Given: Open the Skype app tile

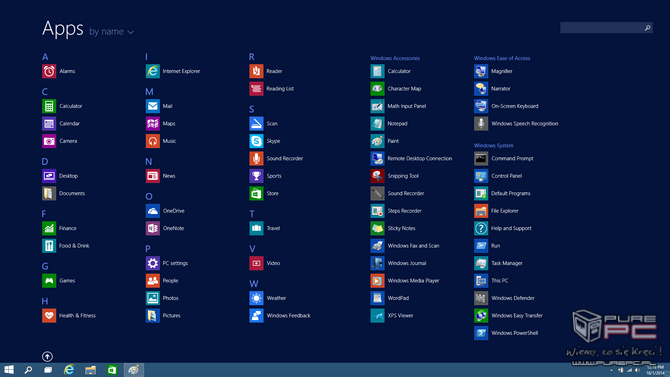Looking at the screenshot, I should click(256, 141).
